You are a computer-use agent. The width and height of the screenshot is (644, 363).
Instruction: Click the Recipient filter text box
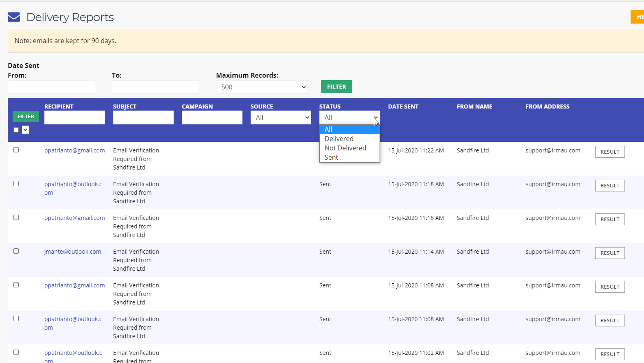click(74, 117)
